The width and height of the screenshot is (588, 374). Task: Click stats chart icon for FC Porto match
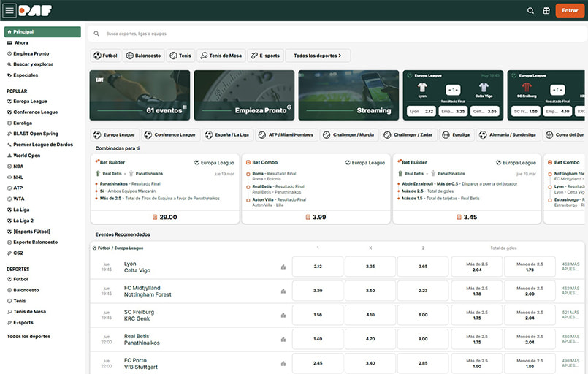[283, 363]
